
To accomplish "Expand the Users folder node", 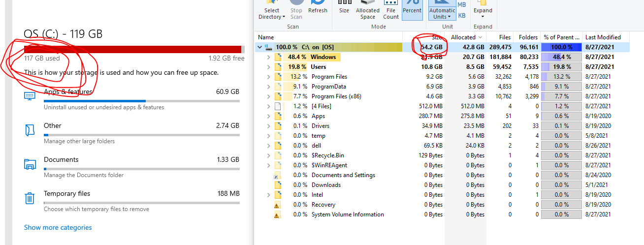I will pos(269,67).
